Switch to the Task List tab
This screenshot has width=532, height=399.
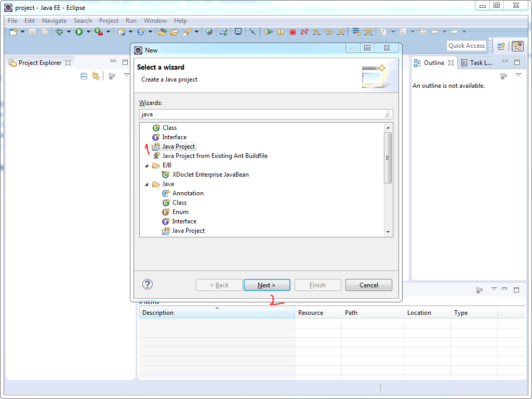(477, 63)
